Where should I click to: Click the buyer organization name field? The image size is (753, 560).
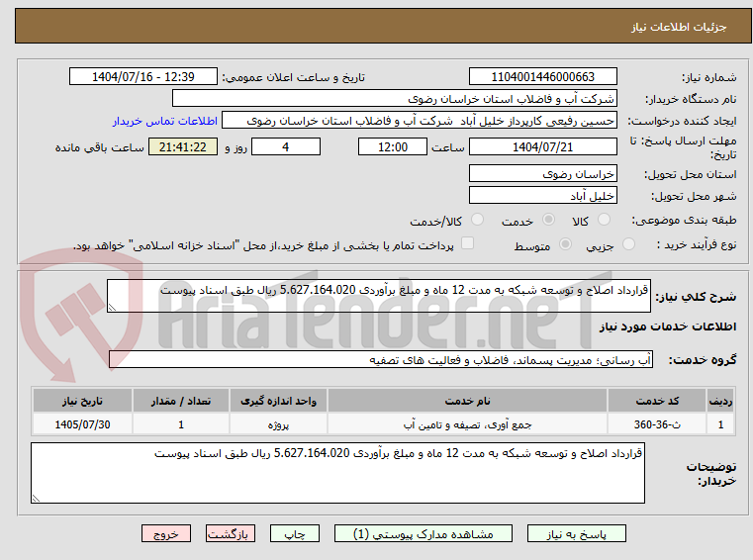(394, 99)
